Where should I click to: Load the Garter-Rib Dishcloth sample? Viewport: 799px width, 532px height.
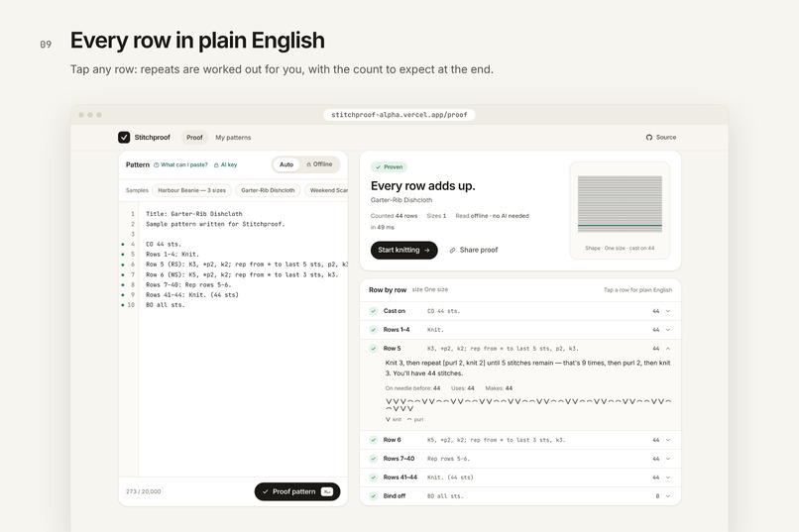coord(268,190)
